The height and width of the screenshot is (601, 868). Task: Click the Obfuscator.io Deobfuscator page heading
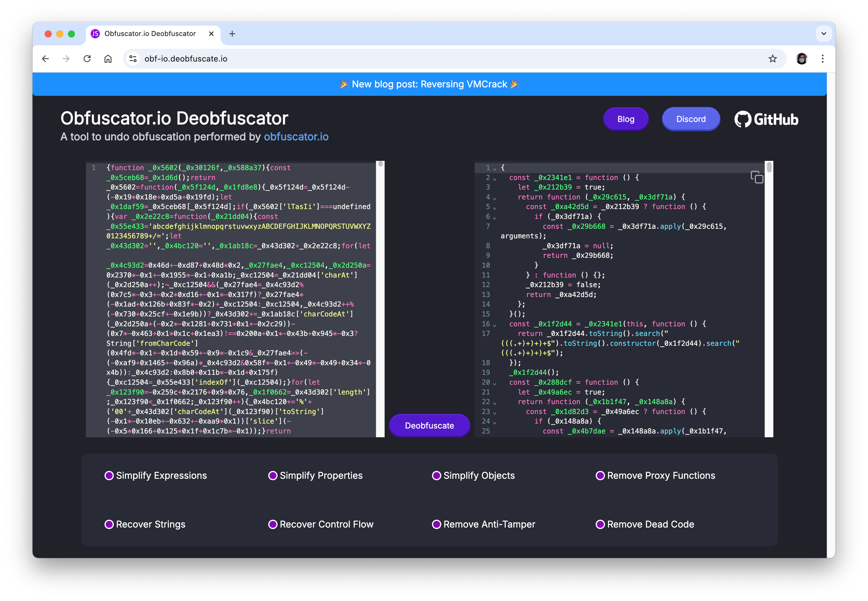pyautogui.click(x=174, y=118)
